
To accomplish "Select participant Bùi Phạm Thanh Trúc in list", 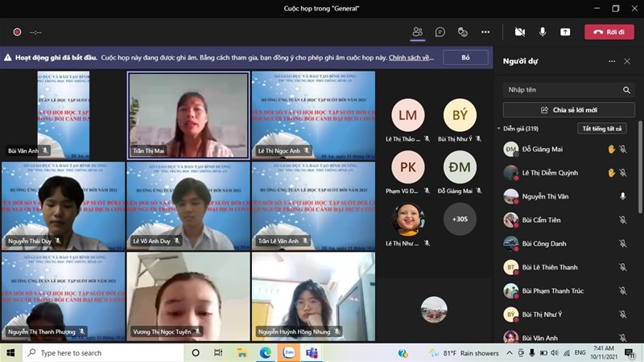I will coord(567,291).
